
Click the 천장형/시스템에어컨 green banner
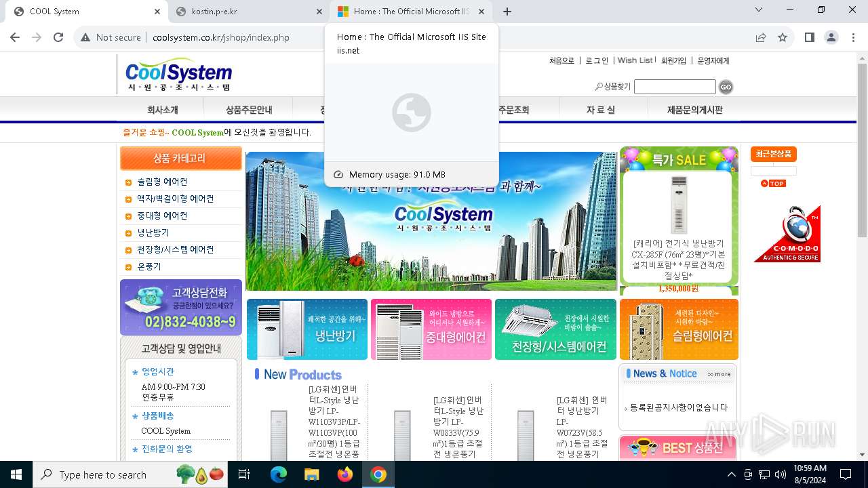point(555,329)
